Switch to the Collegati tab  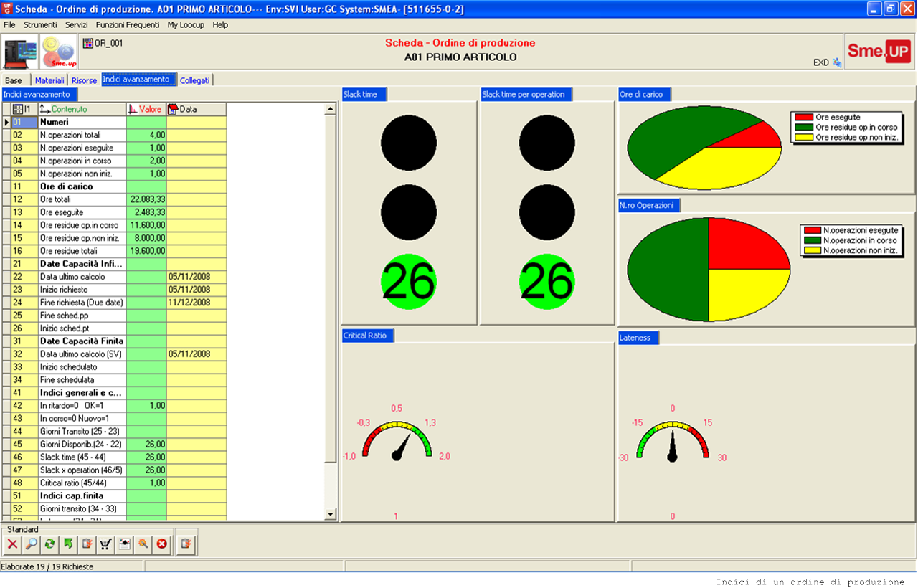195,80
